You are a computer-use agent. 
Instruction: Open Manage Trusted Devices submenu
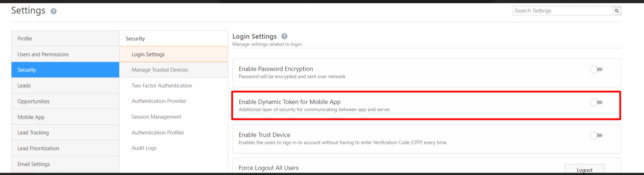click(160, 70)
